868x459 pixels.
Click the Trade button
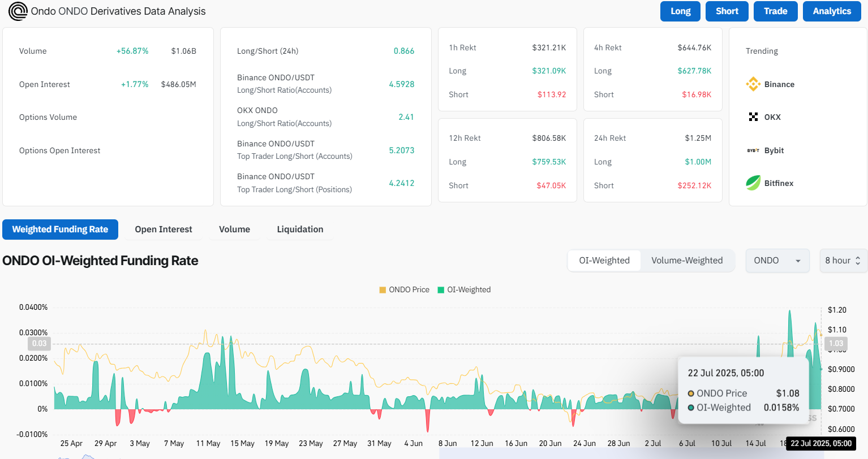click(x=775, y=11)
